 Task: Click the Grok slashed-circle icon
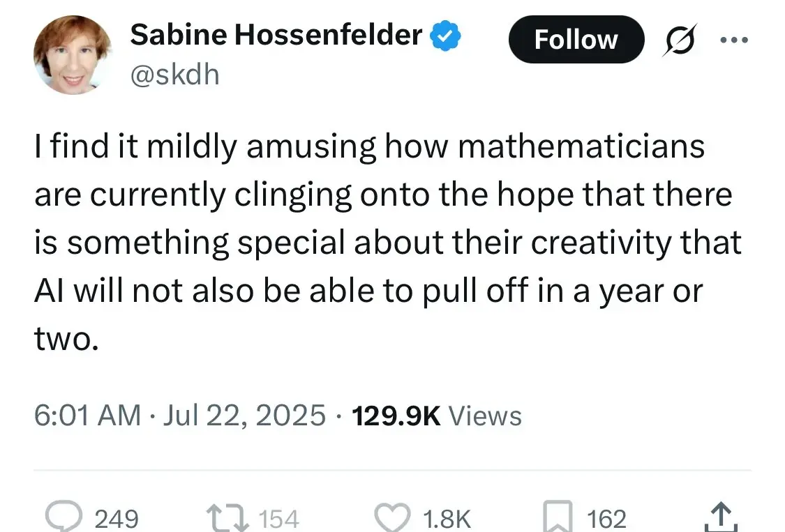pyautogui.click(x=680, y=40)
